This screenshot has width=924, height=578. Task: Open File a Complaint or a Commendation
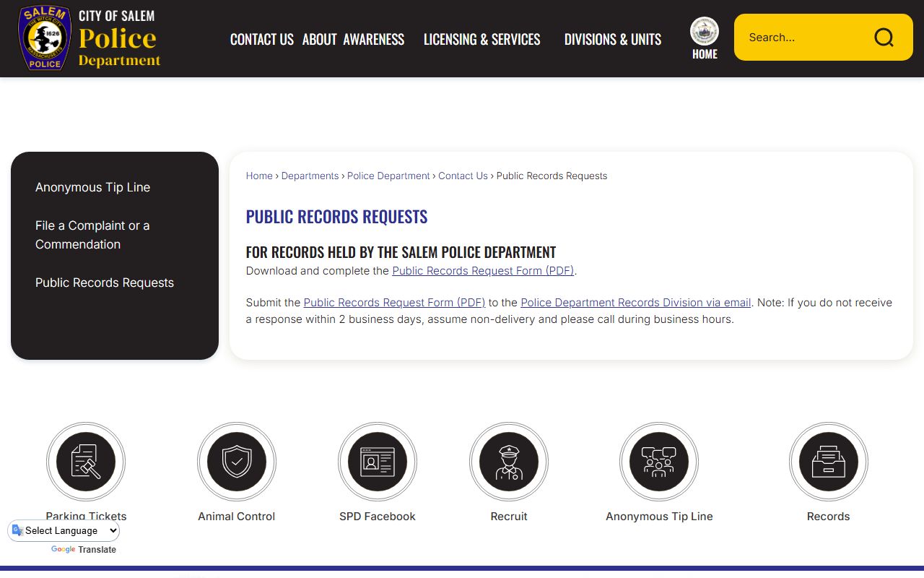point(92,235)
